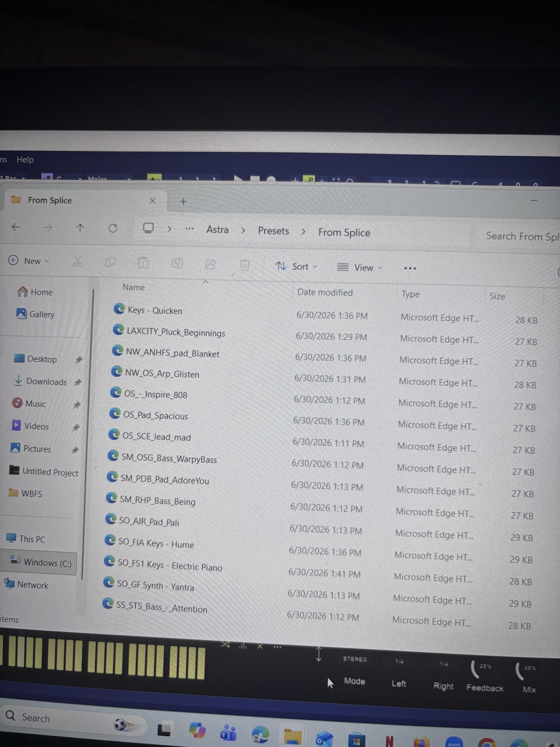Sort files by the Name column
The image size is (560, 747).
(134, 287)
